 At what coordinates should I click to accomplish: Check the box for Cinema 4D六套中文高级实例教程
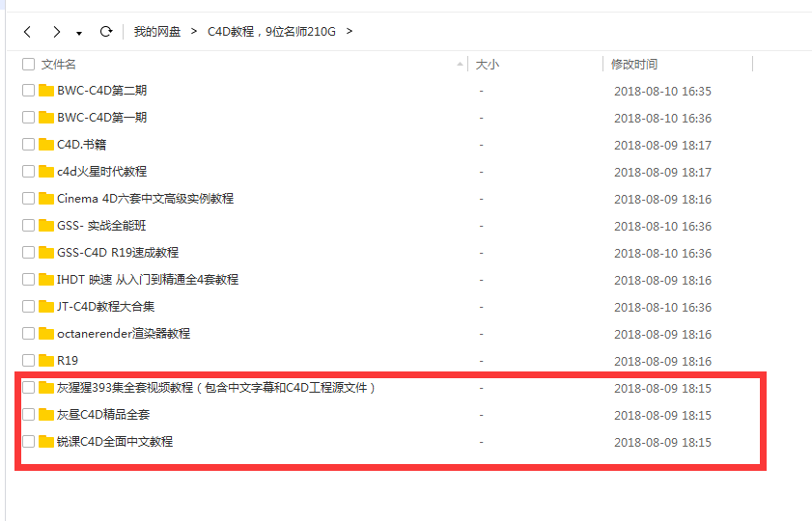[28, 198]
